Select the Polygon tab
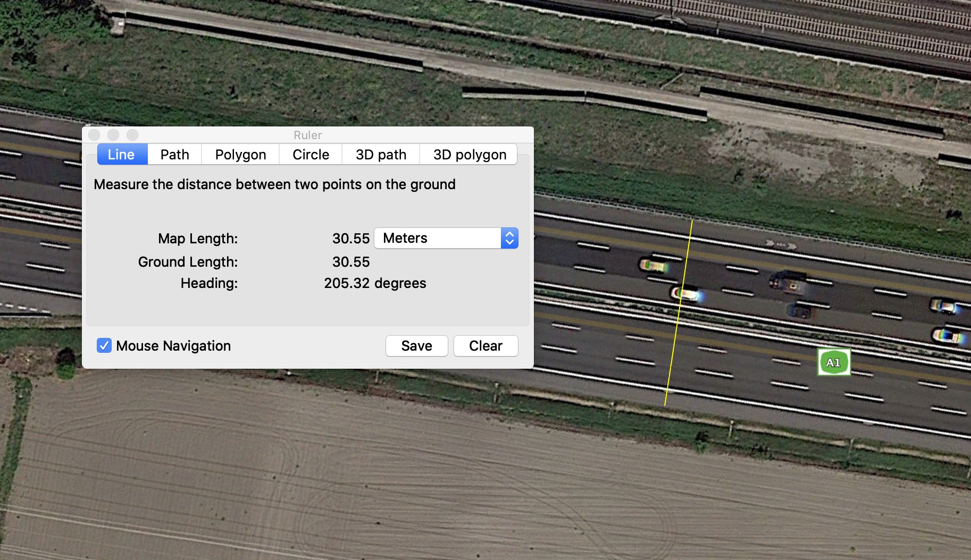Viewport: 971px width, 560px height. [x=240, y=155]
